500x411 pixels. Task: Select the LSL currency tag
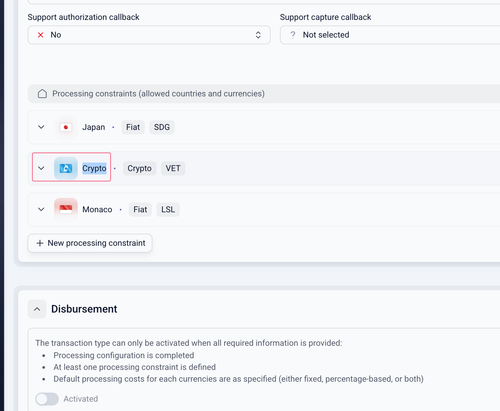tap(168, 209)
